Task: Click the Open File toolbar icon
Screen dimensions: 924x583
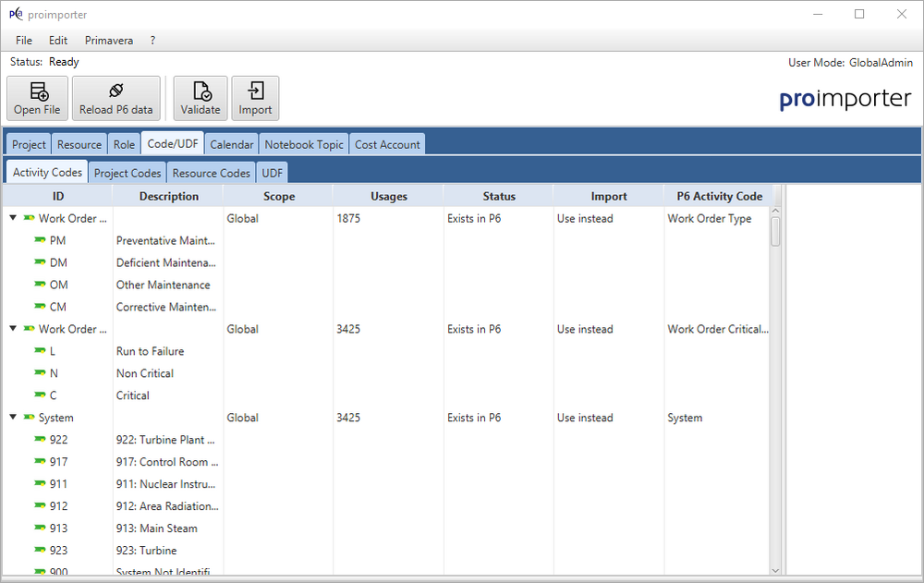Action: [x=37, y=91]
